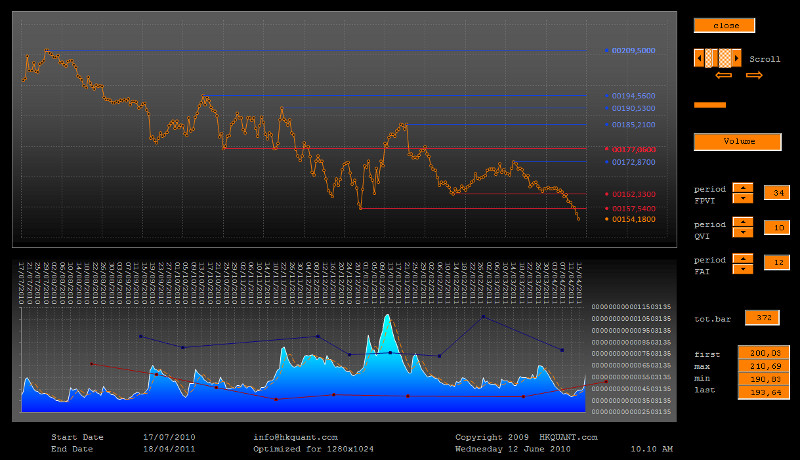Select the FAI period value field showing 12
Screen dimensions: 800x460
click(776, 262)
